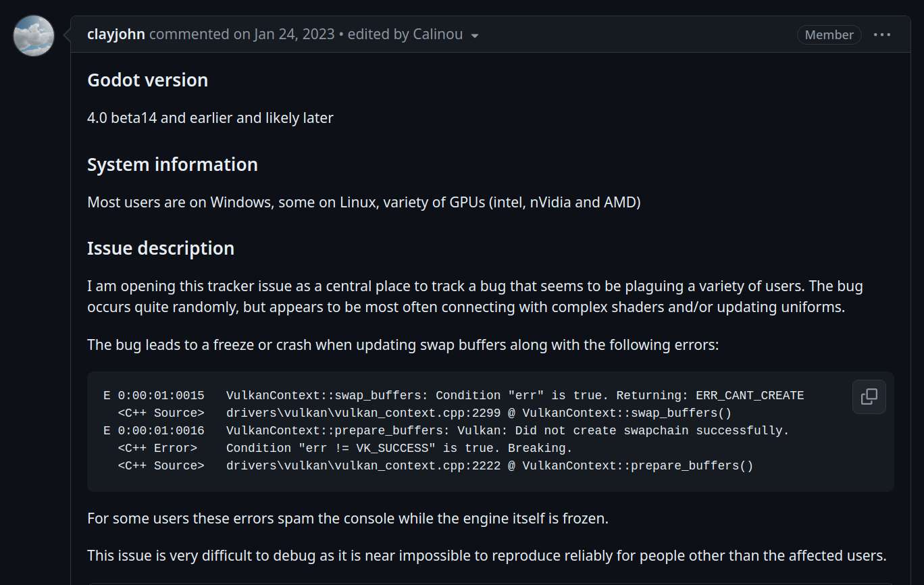Open the Jan 24, 2023 timestamp link
This screenshot has height=585, width=924.
pos(294,34)
